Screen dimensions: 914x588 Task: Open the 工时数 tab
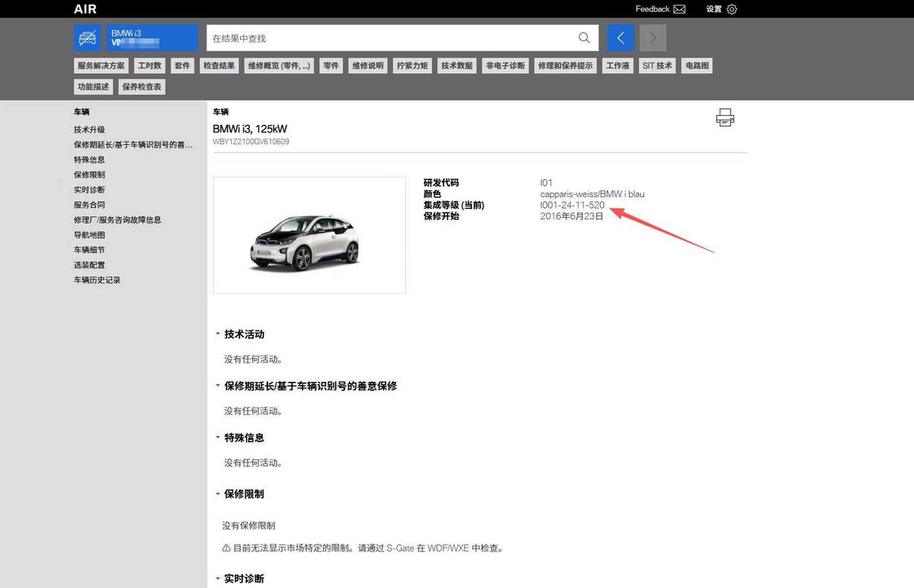pos(149,66)
